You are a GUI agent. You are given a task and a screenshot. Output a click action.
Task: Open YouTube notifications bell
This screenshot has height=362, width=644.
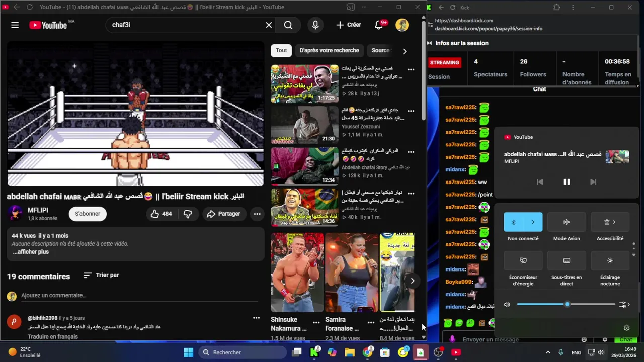[379, 25]
